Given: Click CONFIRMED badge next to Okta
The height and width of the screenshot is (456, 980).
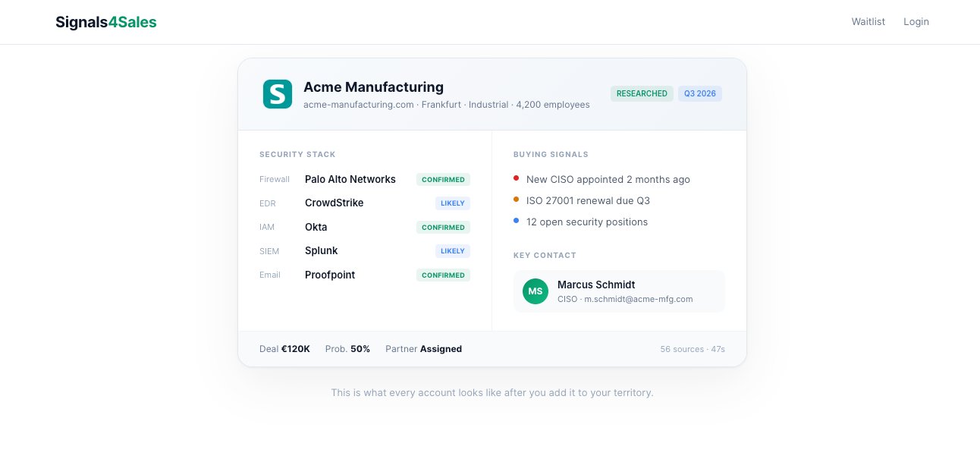Looking at the screenshot, I should pos(443,228).
